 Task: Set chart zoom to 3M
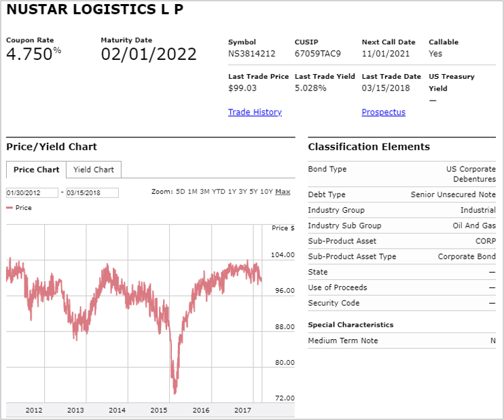point(204,192)
